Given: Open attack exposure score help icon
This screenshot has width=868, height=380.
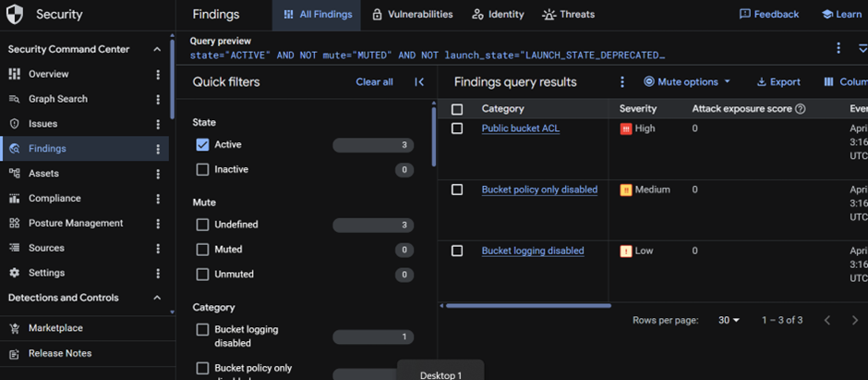Looking at the screenshot, I should tap(800, 109).
